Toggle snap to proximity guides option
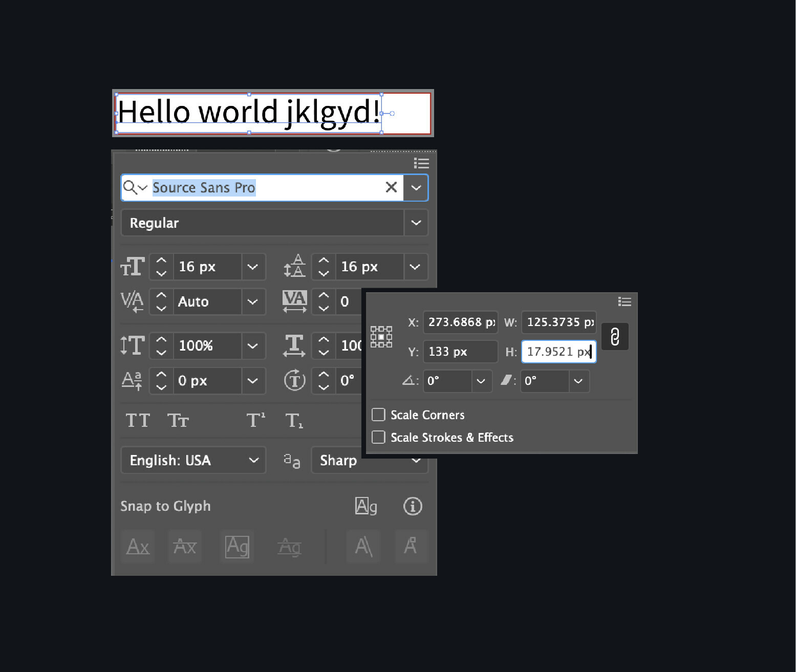Viewport: 796px width, 672px height. pyautogui.click(x=289, y=546)
